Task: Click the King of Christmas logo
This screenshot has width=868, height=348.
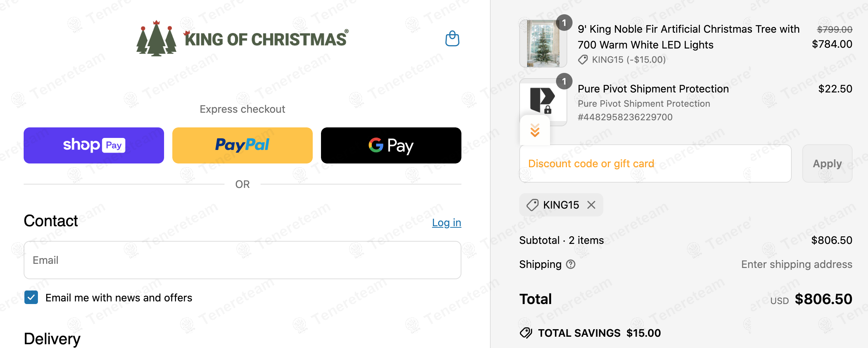Action: pos(242,39)
